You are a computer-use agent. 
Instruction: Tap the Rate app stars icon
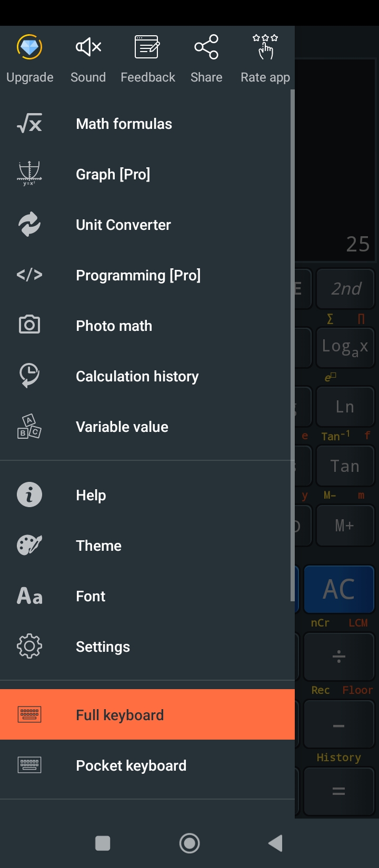pyautogui.click(x=265, y=47)
